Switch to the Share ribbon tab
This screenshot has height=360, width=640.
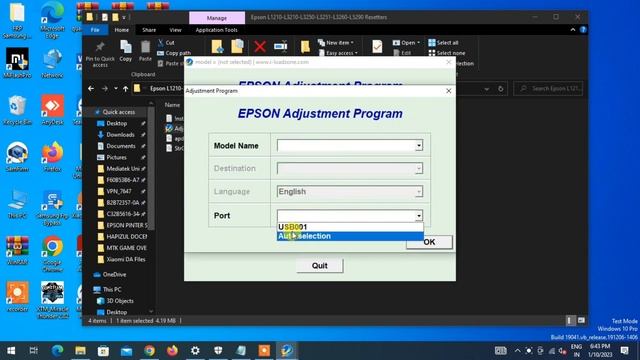[149, 30]
